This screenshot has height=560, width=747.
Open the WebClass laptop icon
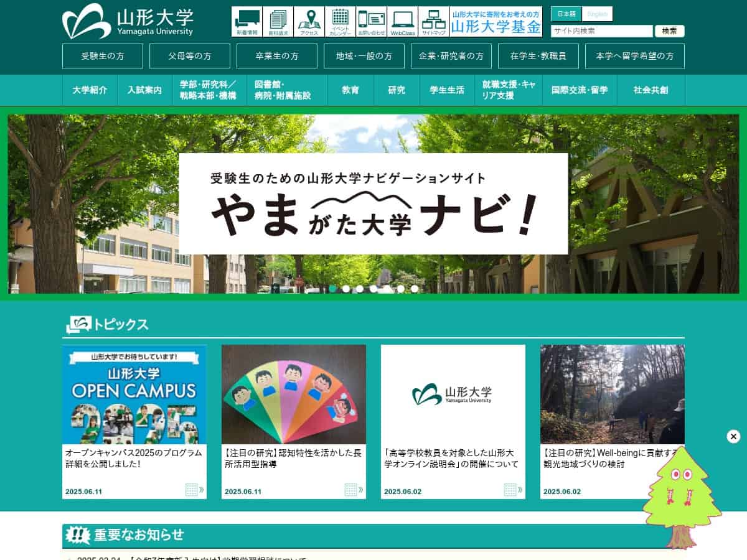point(402,22)
